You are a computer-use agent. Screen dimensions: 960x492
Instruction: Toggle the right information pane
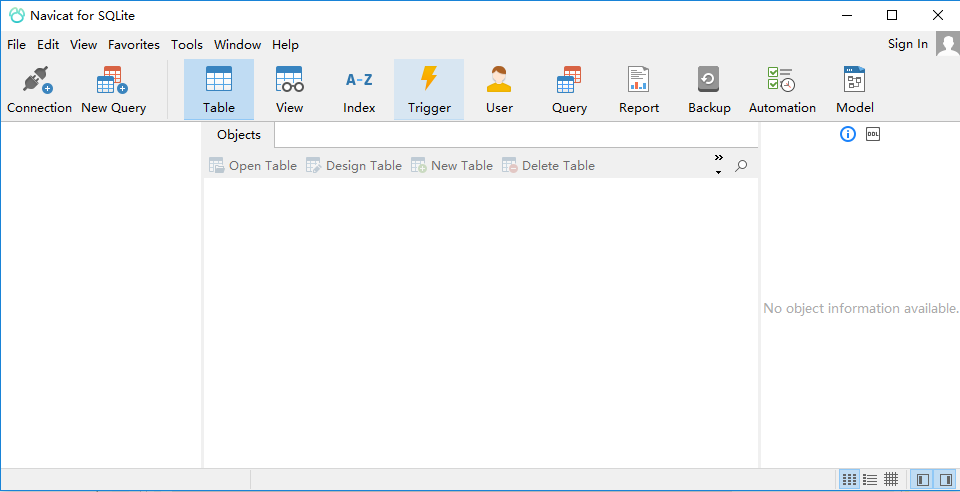pos(945,479)
